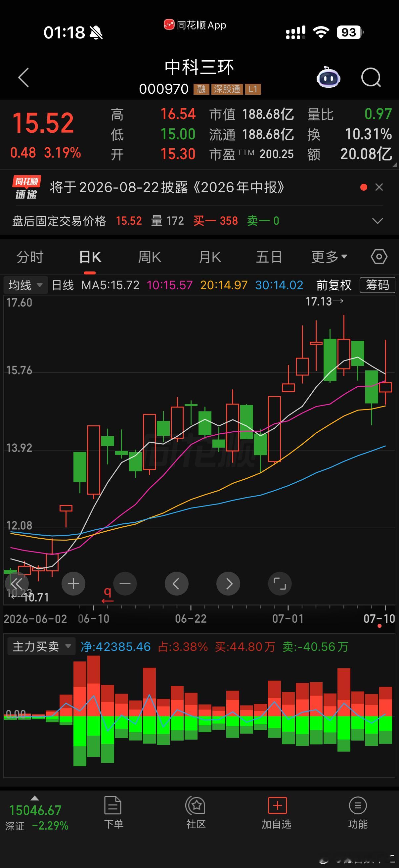
Task: Tap the 净:42385.46 net value
Action: [115, 647]
